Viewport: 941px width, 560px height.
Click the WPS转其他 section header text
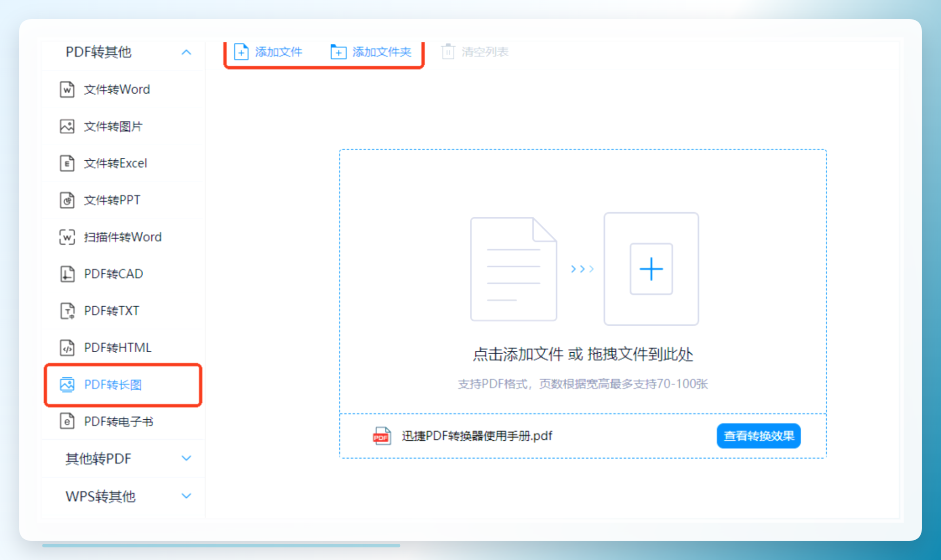click(x=101, y=496)
